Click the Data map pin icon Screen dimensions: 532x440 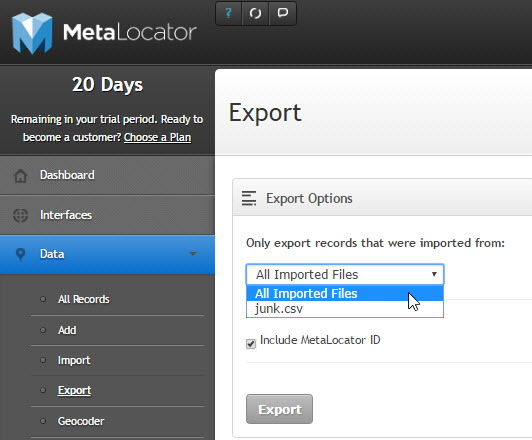(x=20, y=254)
